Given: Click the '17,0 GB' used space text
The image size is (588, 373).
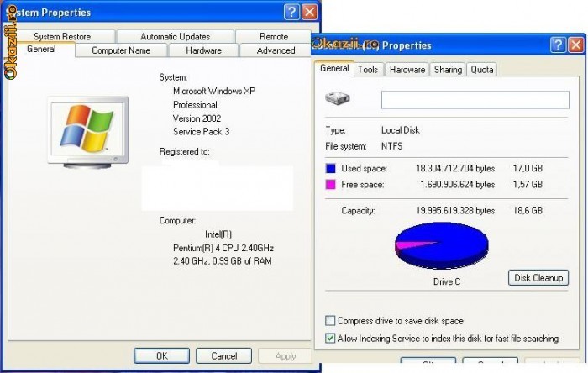Looking at the screenshot, I should tap(528, 168).
